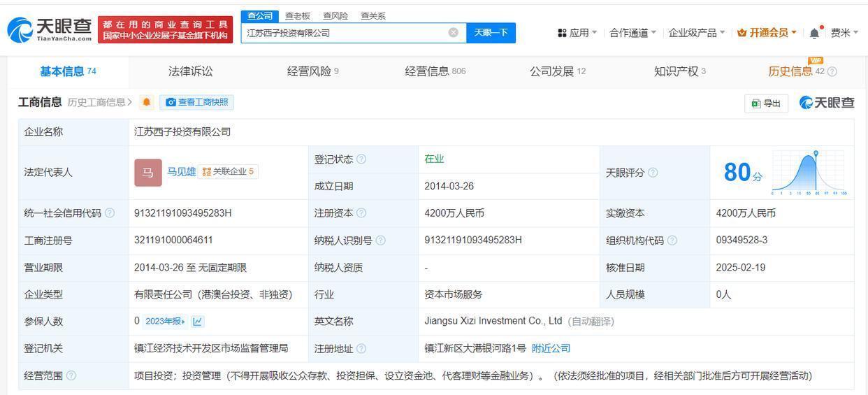Click the notification bell in header
The image size is (868, 395).
point(815,33)
